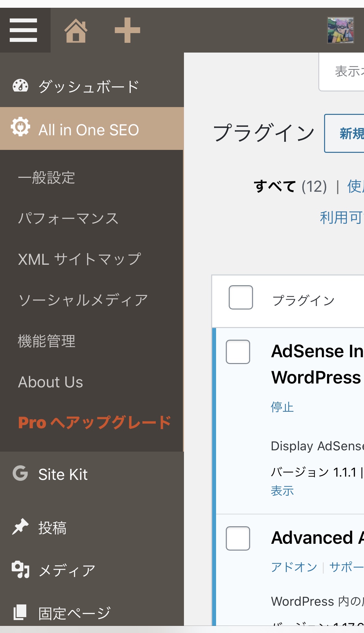This screenshot has width=364, height=633.
Task: Check the AdSense plugin checkbox
Action: click(x=238, y=352)
